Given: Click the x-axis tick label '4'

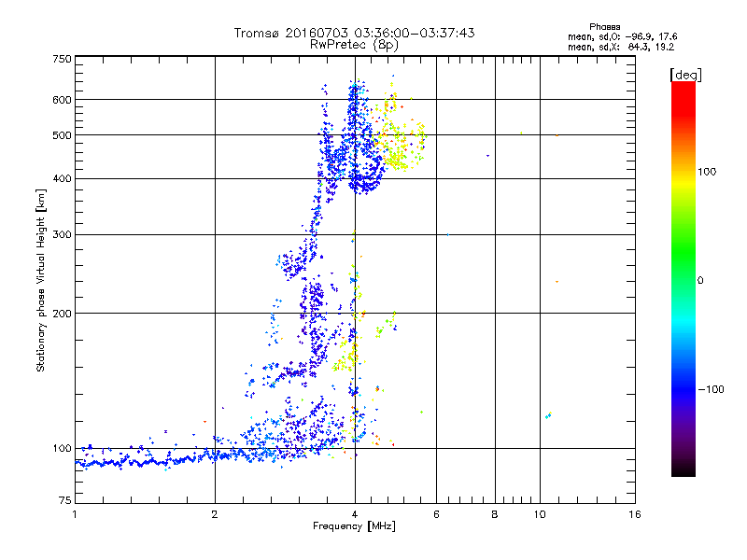Looking at the screenshot, I should tap(355, 514).
